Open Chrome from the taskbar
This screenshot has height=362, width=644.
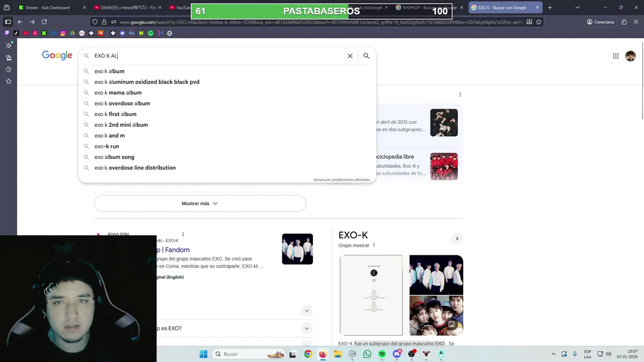(308, 354)
